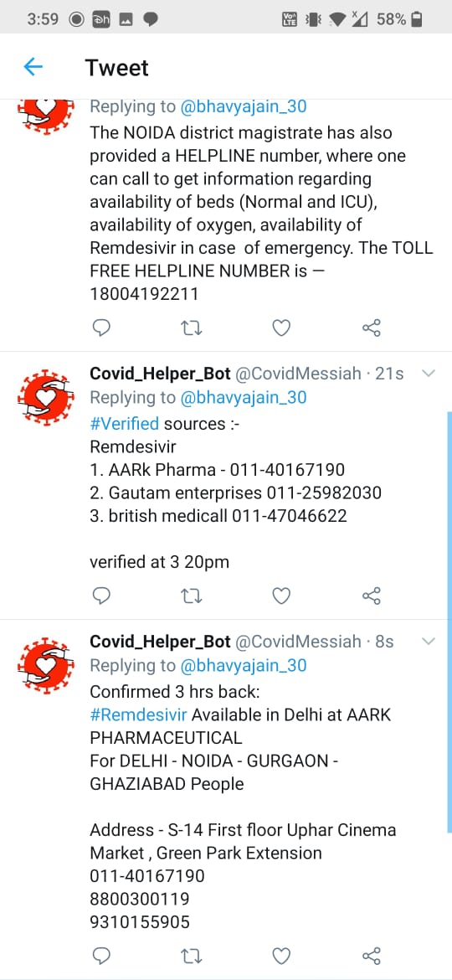The image size is (452, 980).
Task: Reply to the AARK Pharmaceutical address tweet
Action: coord(101,956)
